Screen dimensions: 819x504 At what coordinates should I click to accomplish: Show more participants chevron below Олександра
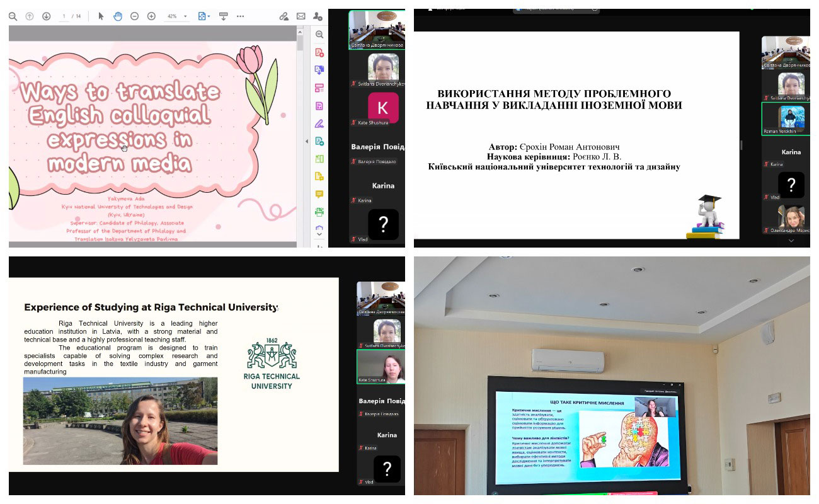[x=791, y=241]
